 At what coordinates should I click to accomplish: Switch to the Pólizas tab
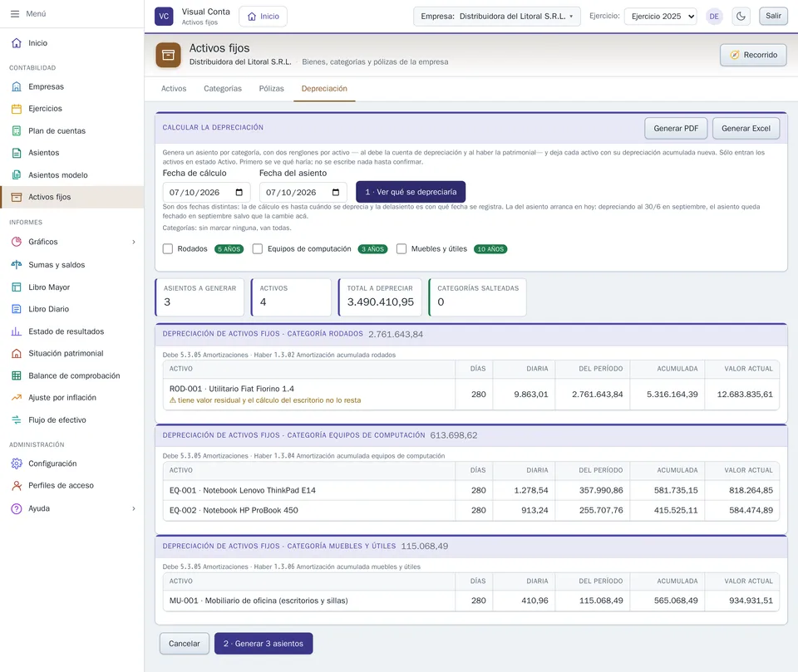(271, 89)
